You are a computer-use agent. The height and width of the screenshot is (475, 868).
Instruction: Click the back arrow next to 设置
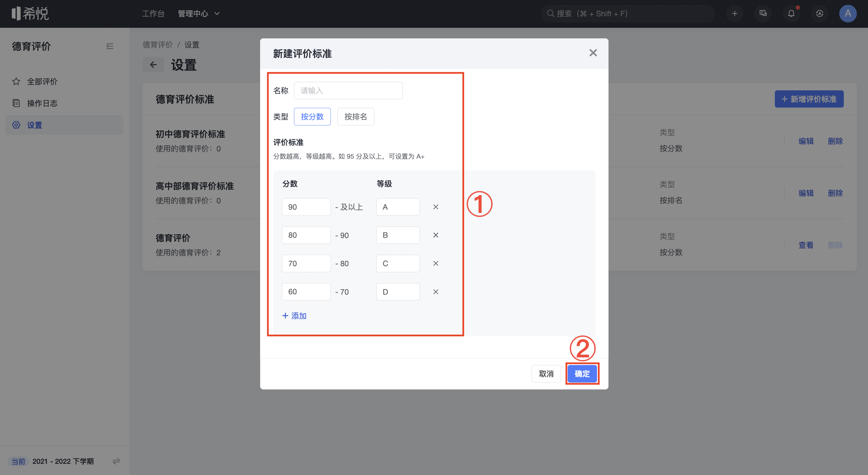153,65
